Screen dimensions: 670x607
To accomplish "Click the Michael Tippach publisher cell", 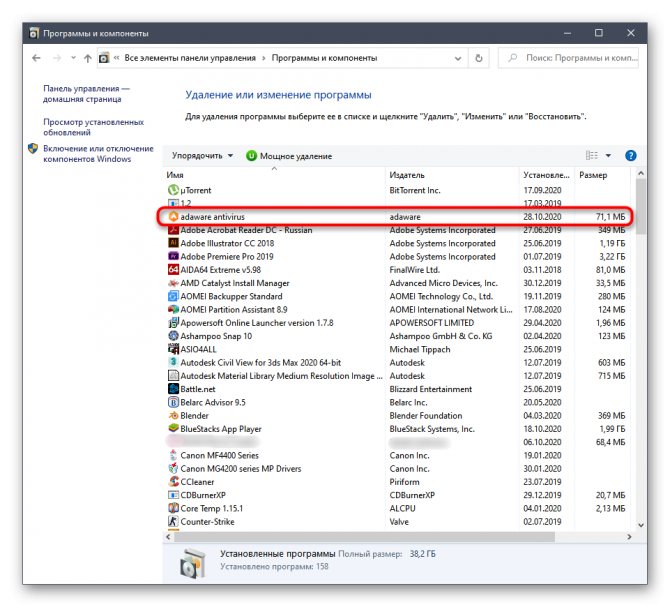I will pos(420,349).
